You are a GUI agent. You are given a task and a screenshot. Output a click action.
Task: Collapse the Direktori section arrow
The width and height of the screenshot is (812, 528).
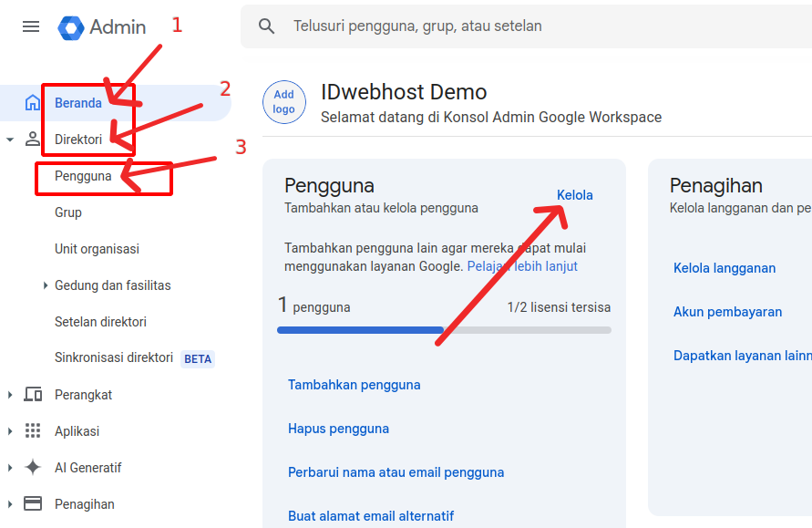[x=10, y=140]
